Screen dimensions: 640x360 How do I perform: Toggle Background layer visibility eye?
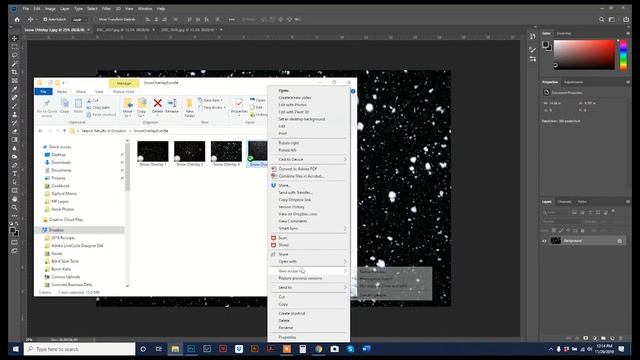pyautogui.click(x=544, y=241)
